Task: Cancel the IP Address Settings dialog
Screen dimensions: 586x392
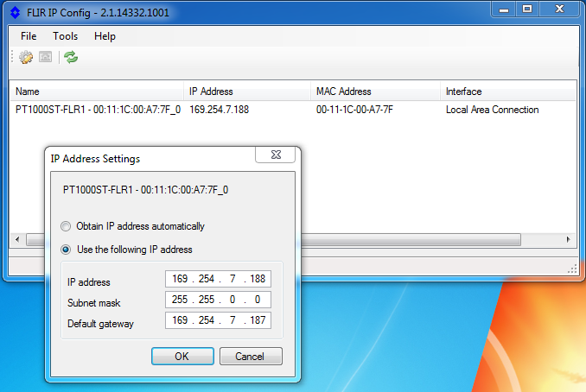Action: coord(251,356)
